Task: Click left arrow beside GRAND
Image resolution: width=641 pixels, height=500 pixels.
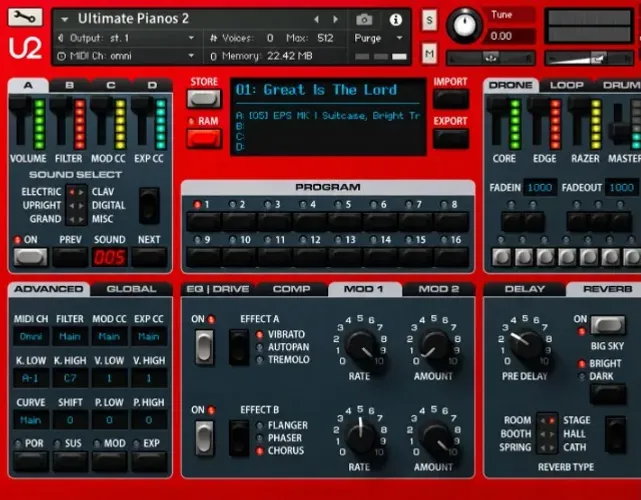Action: point(72,220)
